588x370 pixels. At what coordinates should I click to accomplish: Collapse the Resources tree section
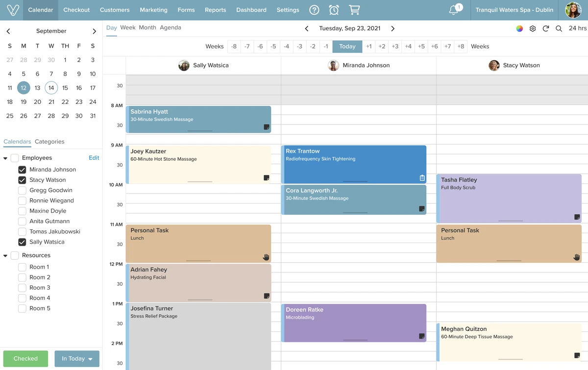(5, 256)
